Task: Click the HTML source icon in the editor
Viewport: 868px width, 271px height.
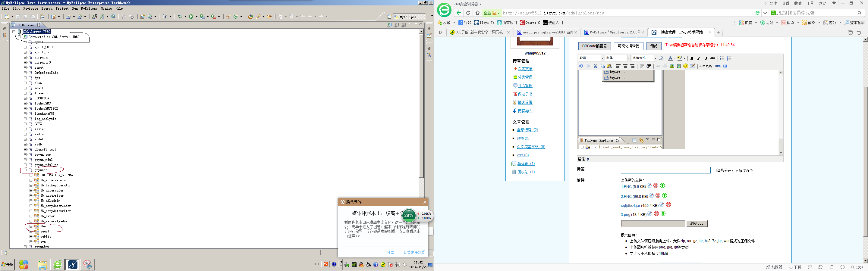Action: [x=718, y=66]
